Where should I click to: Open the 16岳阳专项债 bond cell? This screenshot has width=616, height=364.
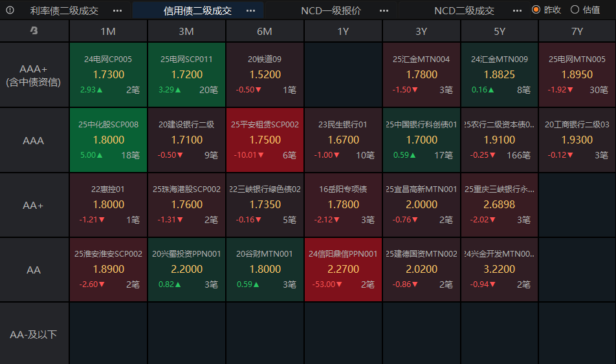coord(343,205)
